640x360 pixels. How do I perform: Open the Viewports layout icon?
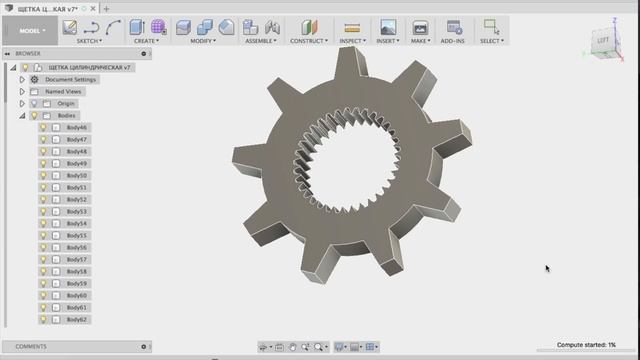(370, 347)
